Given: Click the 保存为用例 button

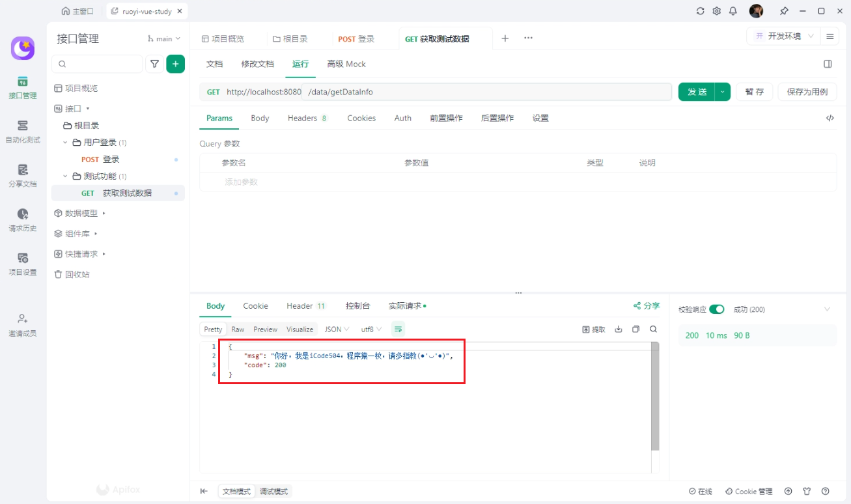Looking at the screenshot, I should point(807,92).
